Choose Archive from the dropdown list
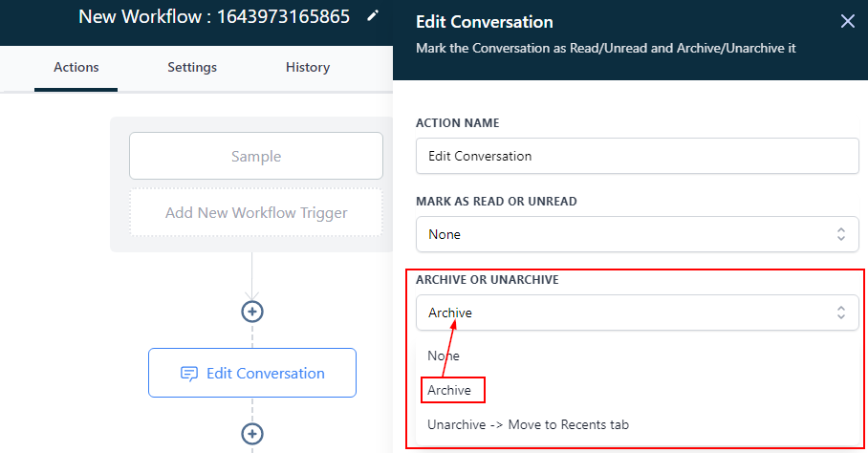Screen dimensions: 868x453 pos(450,390)
